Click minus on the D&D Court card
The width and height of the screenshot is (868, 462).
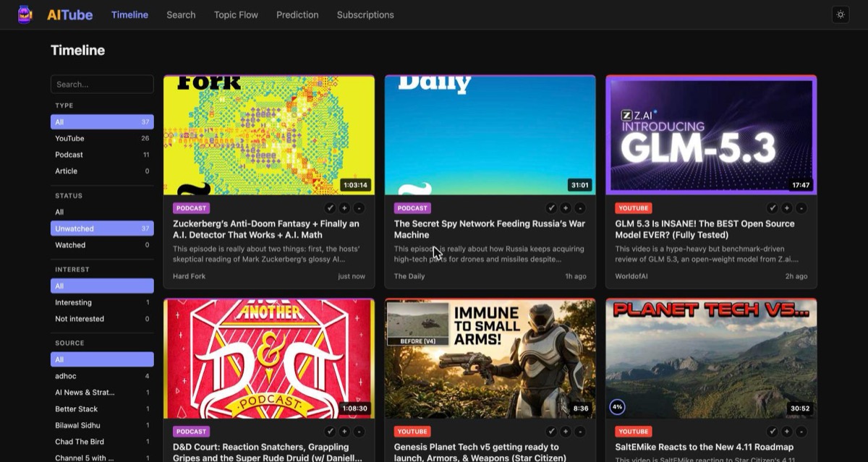point(359,432)
